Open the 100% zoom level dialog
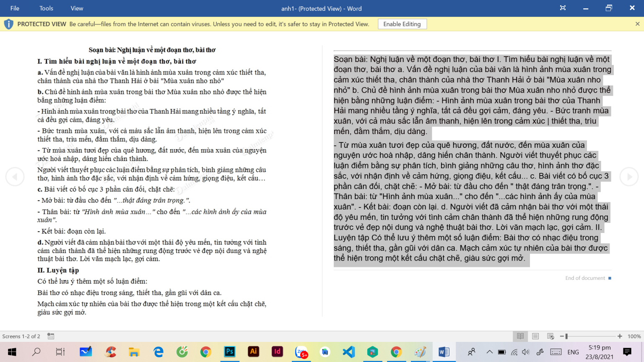This screenshot has height=362, width=644. pyautogui.click(x=634, y=336)
